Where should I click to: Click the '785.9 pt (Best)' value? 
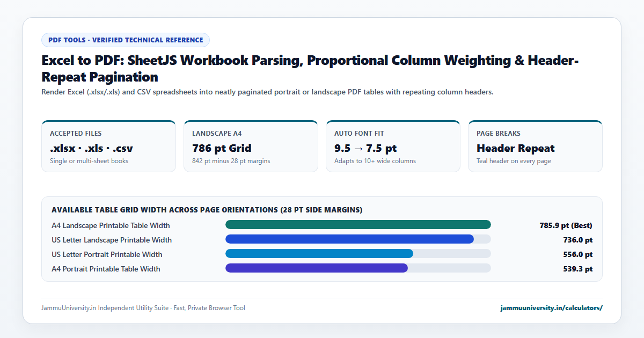click(566, 225)
